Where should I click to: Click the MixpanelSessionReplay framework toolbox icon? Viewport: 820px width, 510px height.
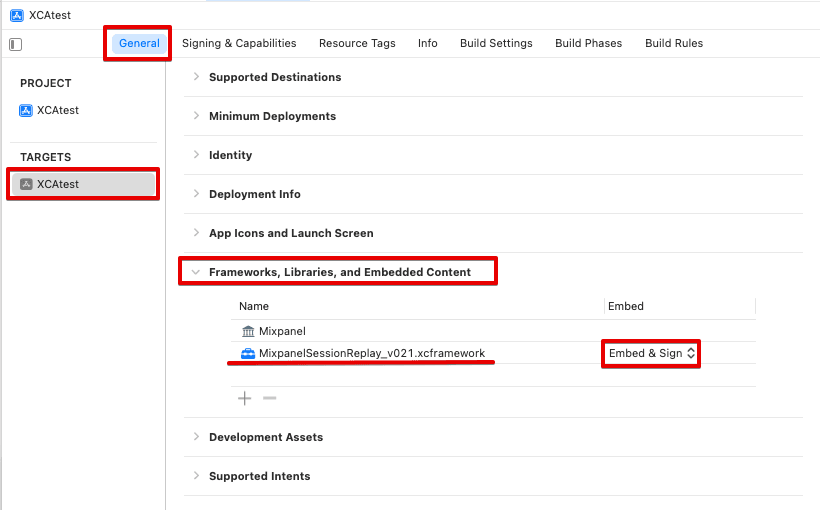248,354
